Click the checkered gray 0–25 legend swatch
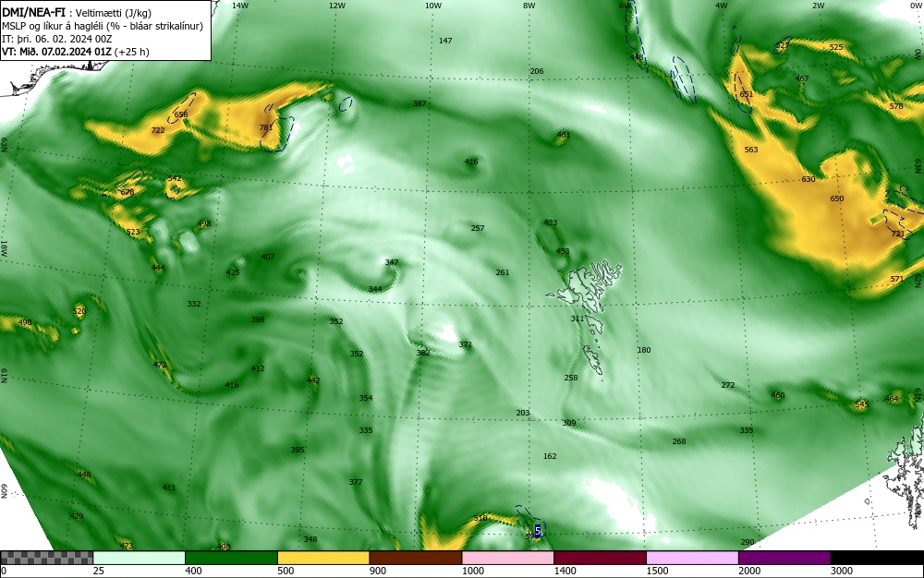Image resolution: width=924 pixels, height=578 pixels. point(46,558)
